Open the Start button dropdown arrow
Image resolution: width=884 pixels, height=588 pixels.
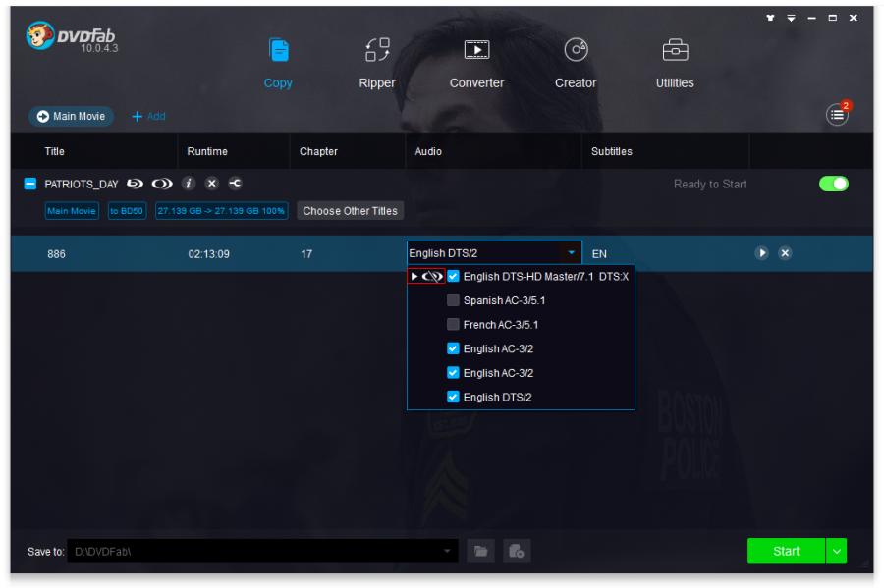[x=836, y=551]
